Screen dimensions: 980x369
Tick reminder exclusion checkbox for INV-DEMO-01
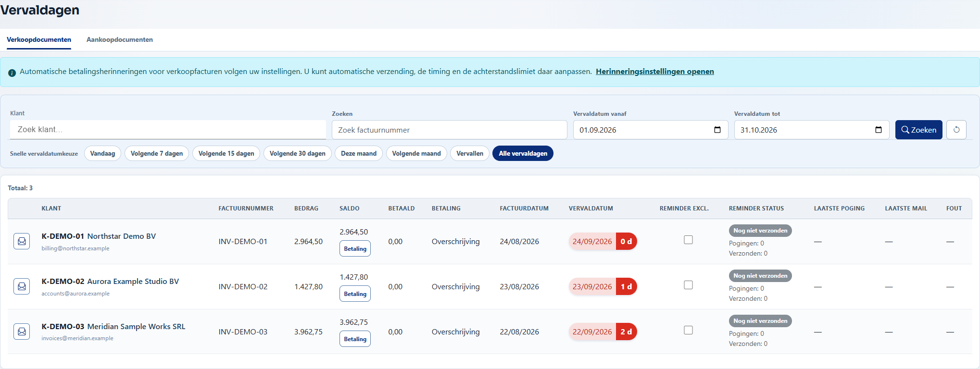coord(689,240)
